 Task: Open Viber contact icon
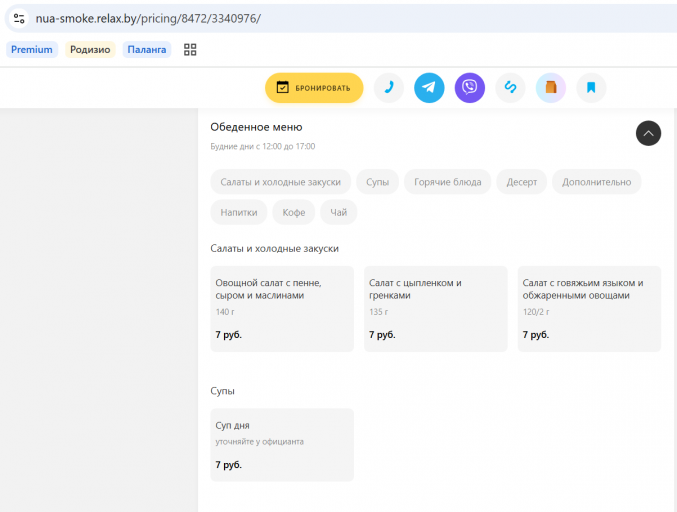pos(470,88)
